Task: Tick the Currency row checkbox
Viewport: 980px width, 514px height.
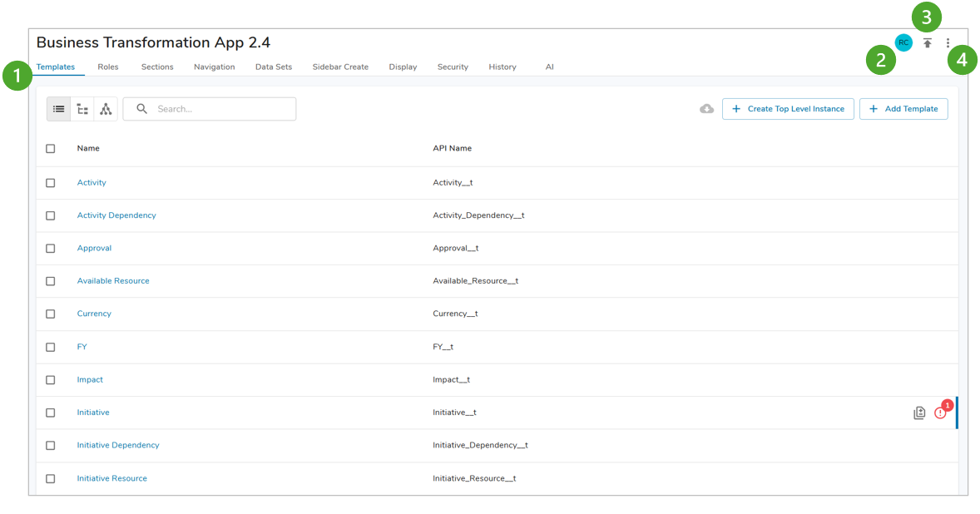Action: point(51,314)
